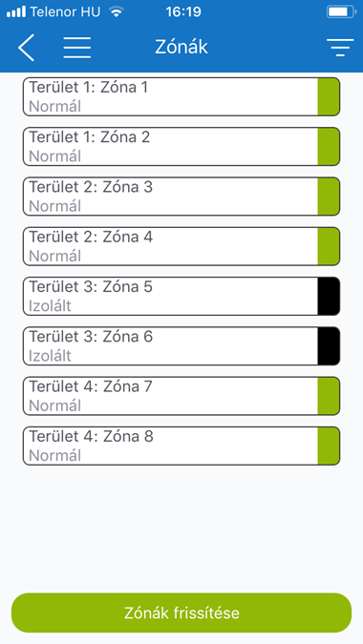Open the hamburger menu icon
The width and height of the screenshot is (363, 644).
point(76,48)
